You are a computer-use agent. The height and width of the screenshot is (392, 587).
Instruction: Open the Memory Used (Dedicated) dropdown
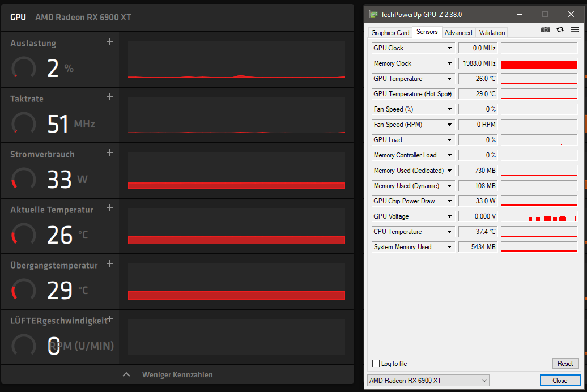click(449, 171)
